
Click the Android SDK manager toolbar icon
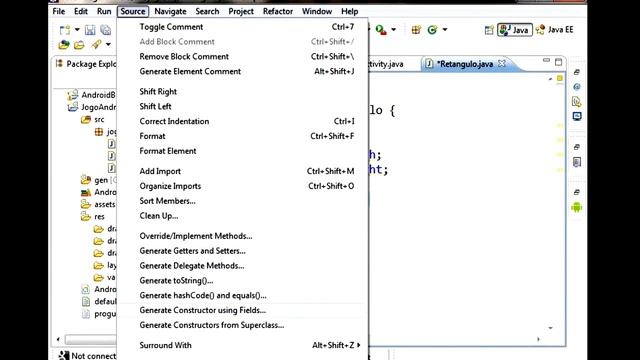64,44
